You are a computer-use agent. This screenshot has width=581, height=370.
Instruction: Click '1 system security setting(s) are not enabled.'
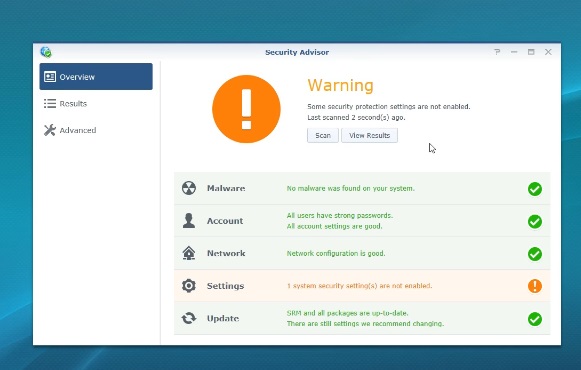(x=359, y=286)
